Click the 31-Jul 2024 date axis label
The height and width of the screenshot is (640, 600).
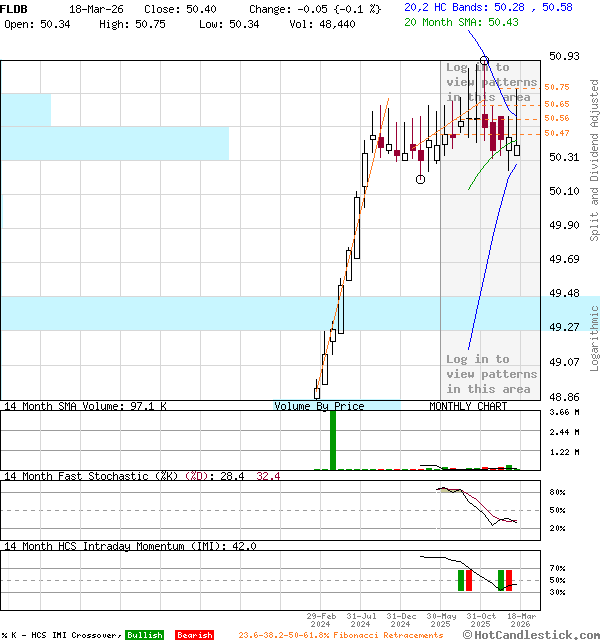[x=360, y=620]
